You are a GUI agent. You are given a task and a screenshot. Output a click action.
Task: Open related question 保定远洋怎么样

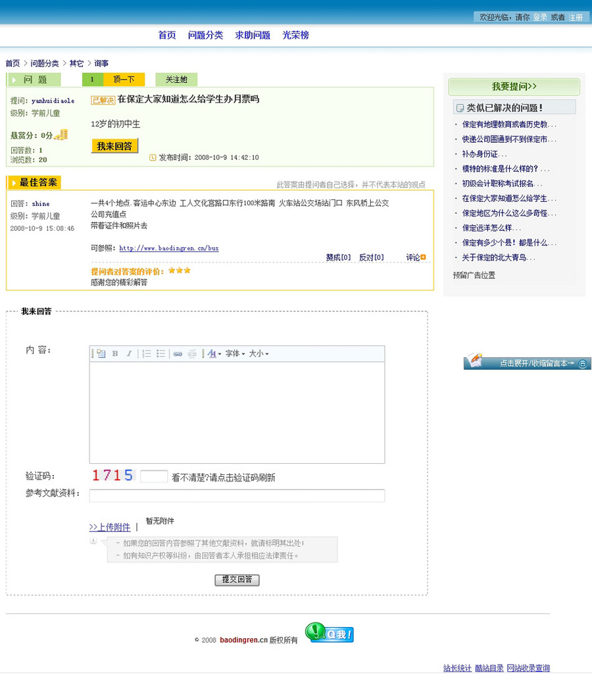(x=491, y=228)
